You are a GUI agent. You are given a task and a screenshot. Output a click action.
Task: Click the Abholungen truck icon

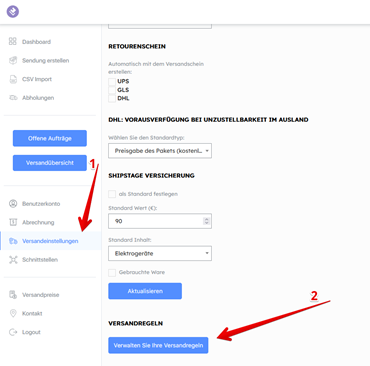tap(13, 98)
